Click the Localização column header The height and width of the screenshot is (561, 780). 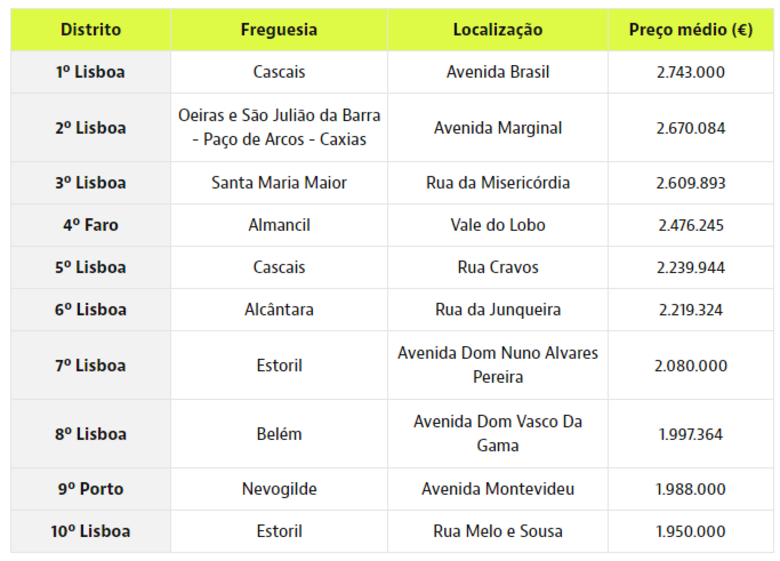(497, 30)
